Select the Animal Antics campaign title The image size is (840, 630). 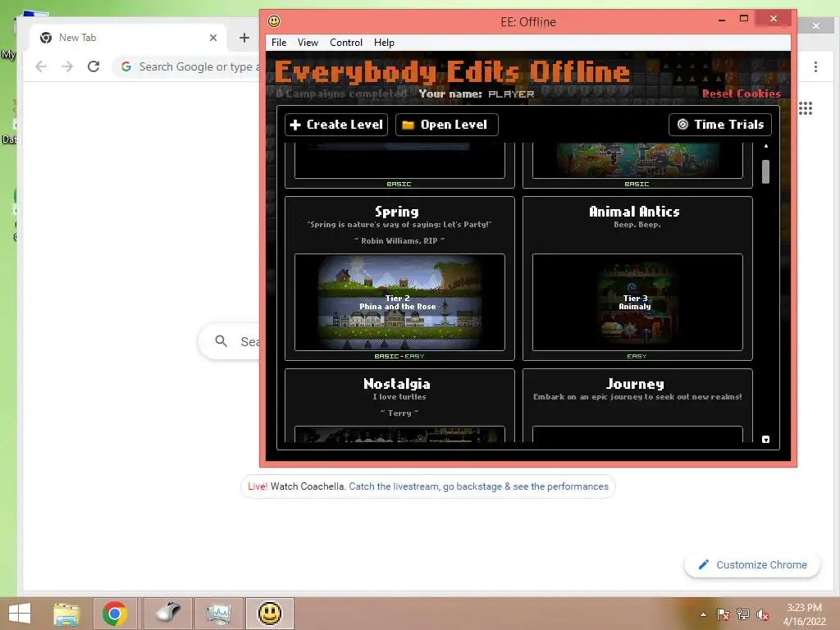[x=634, y=212]
